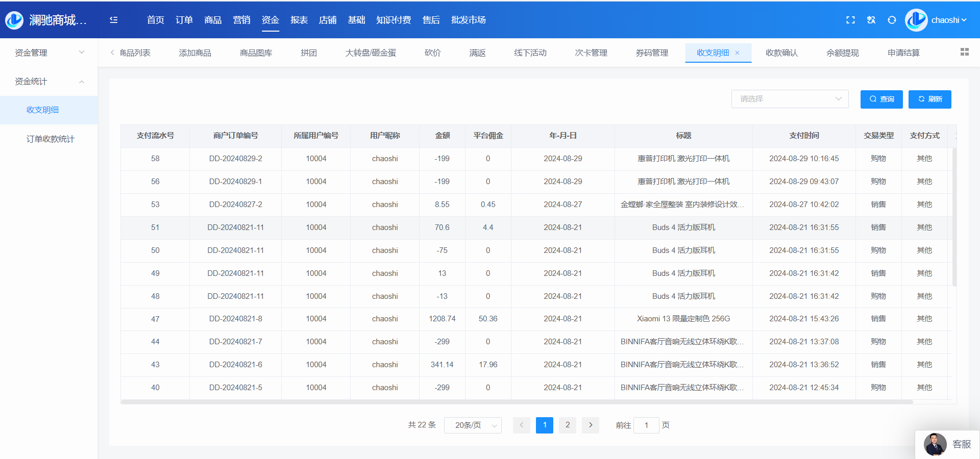The width and height of the screenshot is (980, 459).
Task: Click the 查询 search button
Action: click(x=881, y=99)
